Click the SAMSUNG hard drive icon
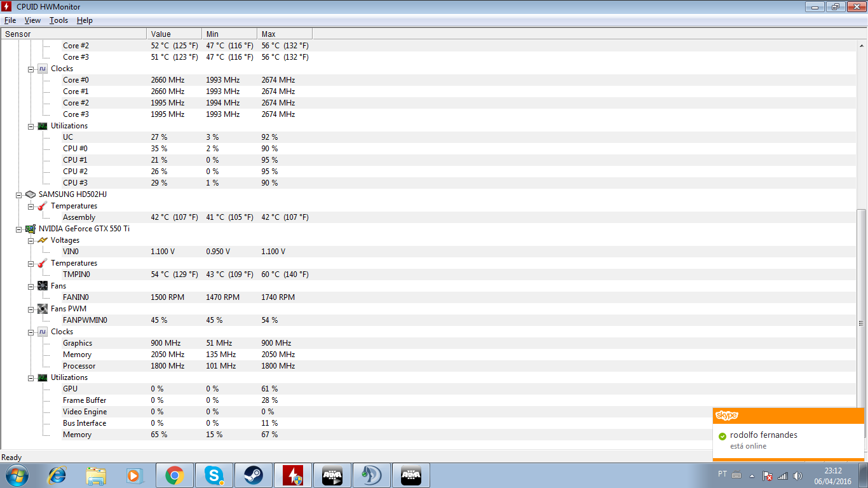Viewport: 868px width, 488px height. coord(31,194)
